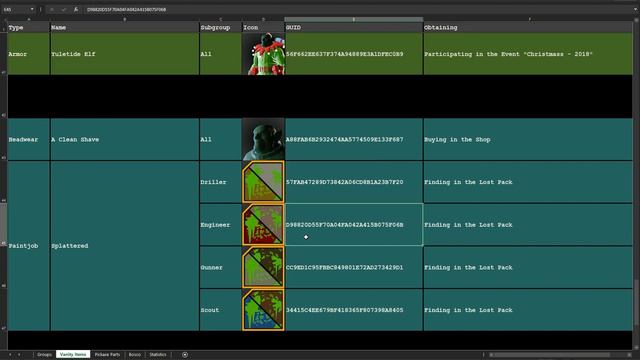Click the formula bar GUID text
This screenshot has width=640, height=360.
click(127, 9)
